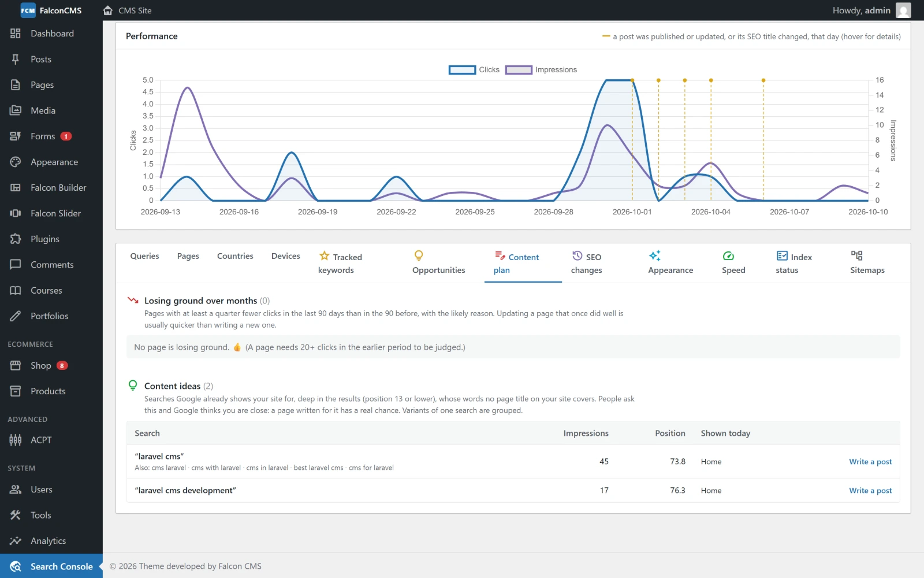The image size is (924, 578).
Task: Click Write a post for "laravel cms"
Action: pyautogui.click(x=870, y=462)
